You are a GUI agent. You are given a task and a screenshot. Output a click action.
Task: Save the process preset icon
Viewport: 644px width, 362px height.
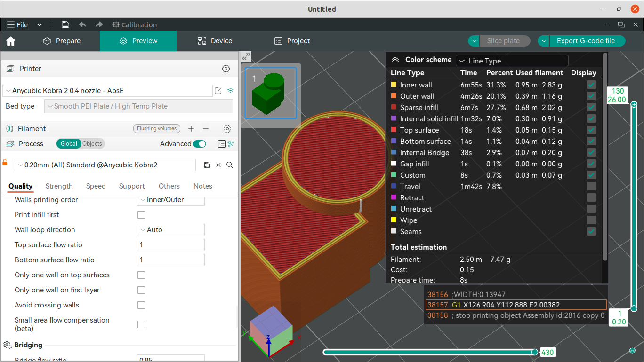click(x=207, y=165)
